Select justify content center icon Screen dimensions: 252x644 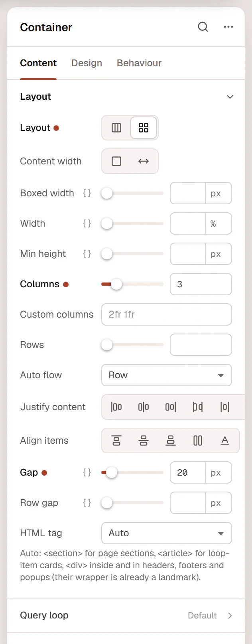click(144, 407)
